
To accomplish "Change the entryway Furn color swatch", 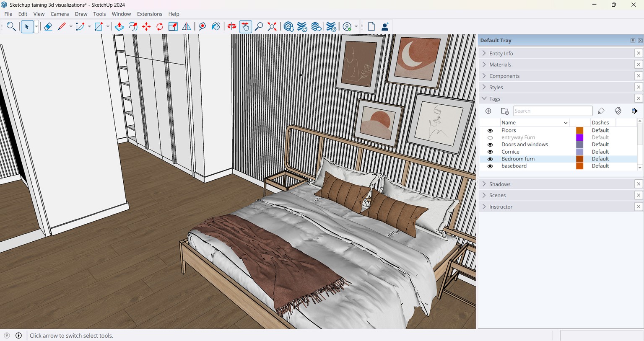I will click(x=580, y=137).
